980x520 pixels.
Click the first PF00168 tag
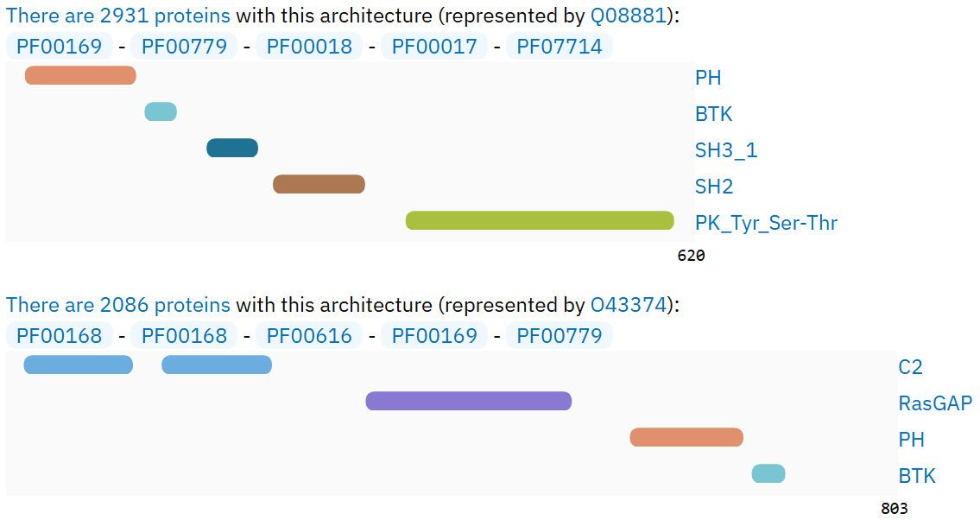pyautogui.click(x=60, y=336)
